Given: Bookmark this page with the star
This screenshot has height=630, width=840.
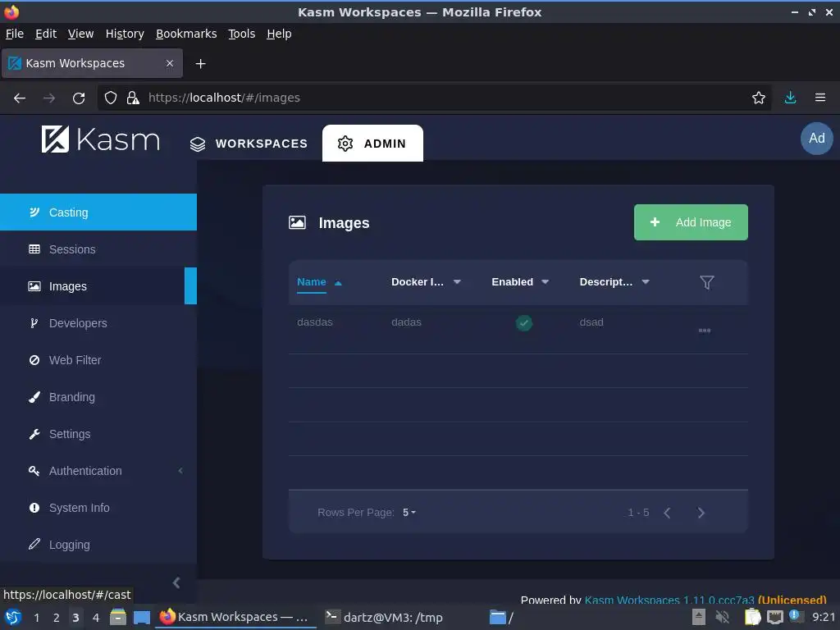Looking at the screenshot, I should [758, 98].
